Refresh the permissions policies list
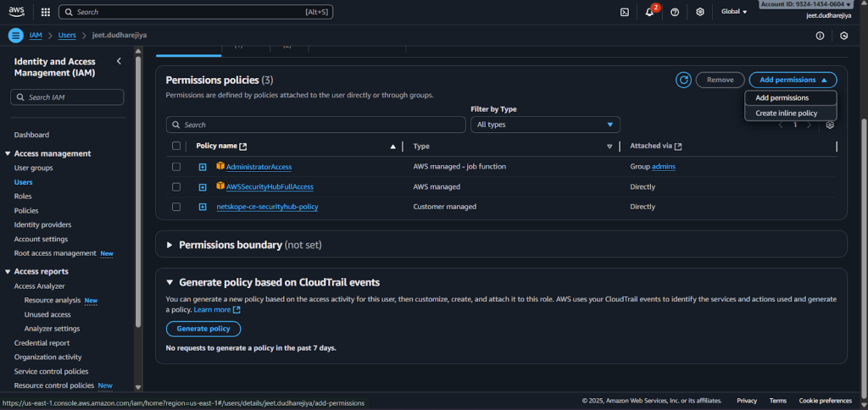Image resolution: width=868 pixels, height=410 pixels. [x=684, y=80]
